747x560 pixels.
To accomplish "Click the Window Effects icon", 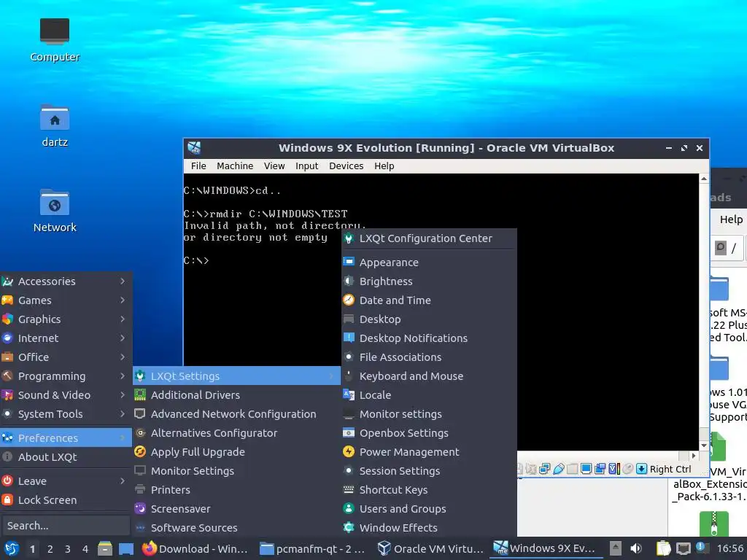I will (x=349, y=528).
